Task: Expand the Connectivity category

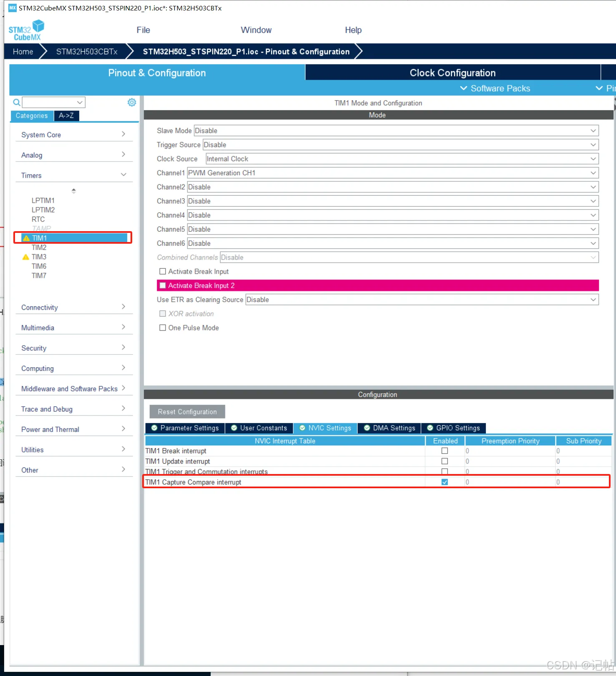Action: click(x=74, y=308)
